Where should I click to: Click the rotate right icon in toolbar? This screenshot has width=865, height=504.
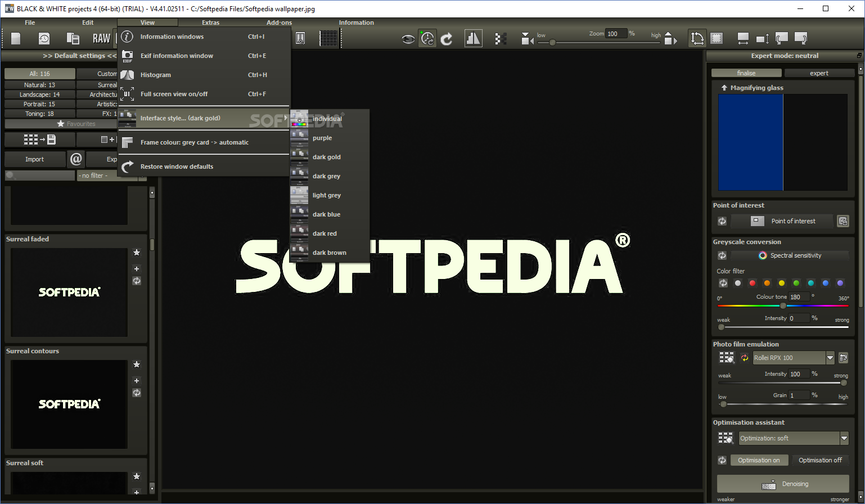point(801,39)
